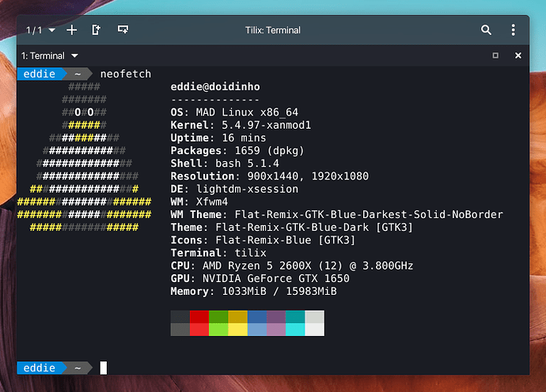
Task: Open the three-dot menu in the header
Action: 514,30
